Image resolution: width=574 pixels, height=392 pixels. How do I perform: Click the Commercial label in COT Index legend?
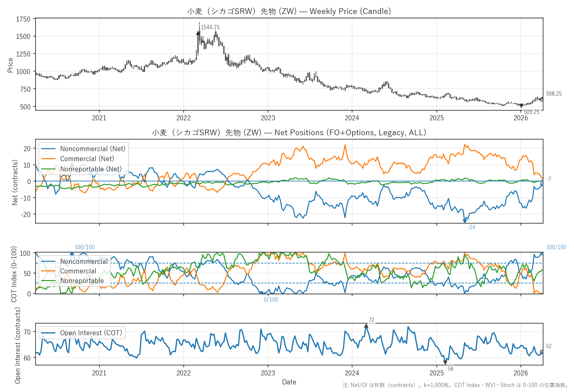[78, 271]
